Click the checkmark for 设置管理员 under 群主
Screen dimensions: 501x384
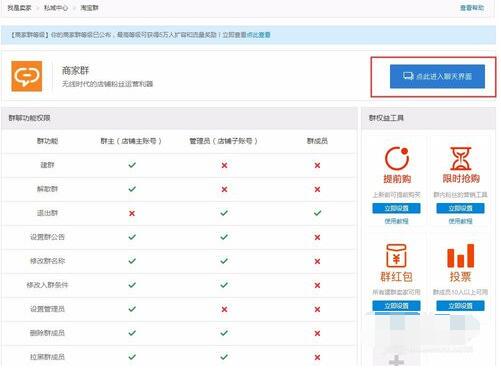tap(132, 309)
